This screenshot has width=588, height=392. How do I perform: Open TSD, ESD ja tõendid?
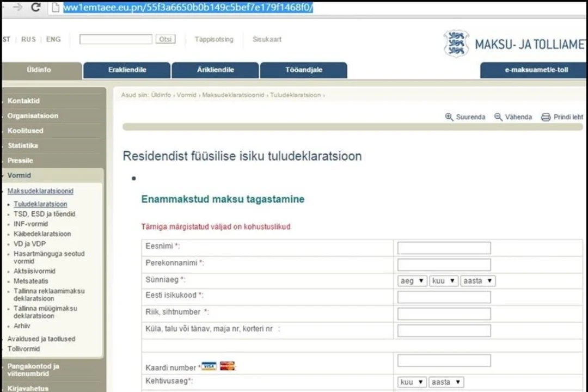pyautogui.click(x=44, y=214)
